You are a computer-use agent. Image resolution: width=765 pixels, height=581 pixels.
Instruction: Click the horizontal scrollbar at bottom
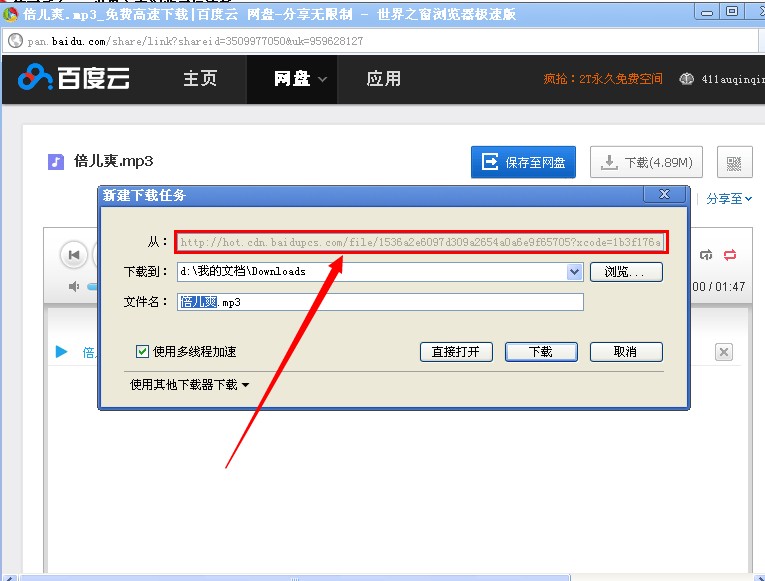295,578
